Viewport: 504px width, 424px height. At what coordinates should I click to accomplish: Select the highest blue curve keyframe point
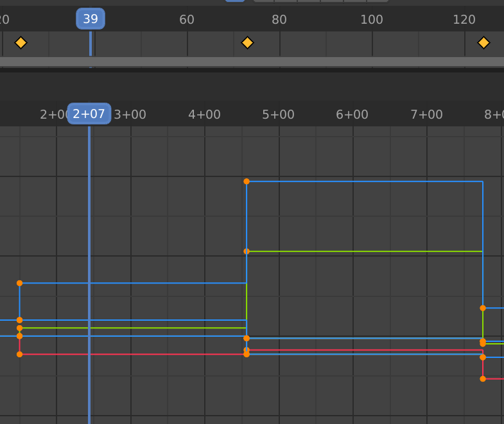247,182
